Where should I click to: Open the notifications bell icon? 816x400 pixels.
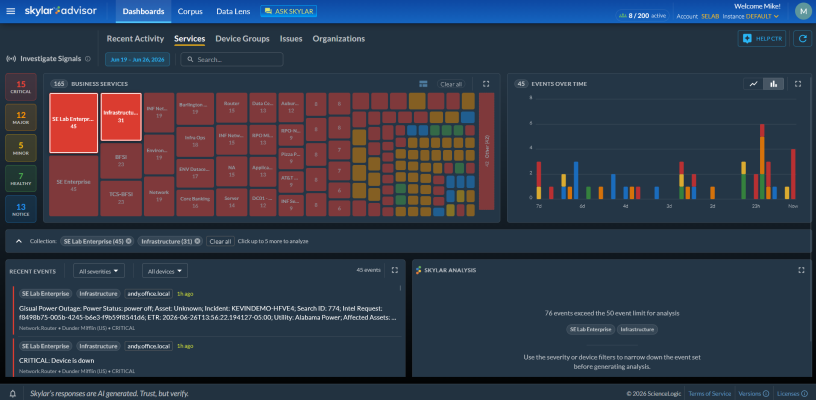[x=13, y=394]
